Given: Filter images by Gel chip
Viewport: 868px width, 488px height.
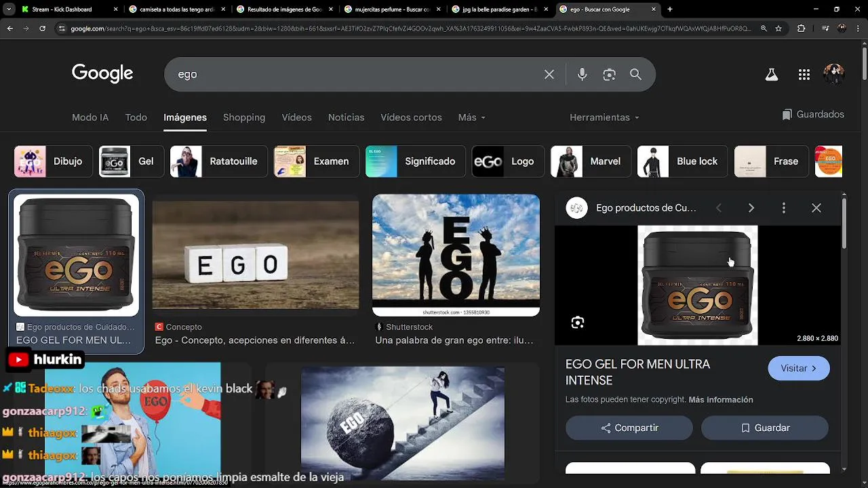Looking at the screenshot, I should point(131,161).
